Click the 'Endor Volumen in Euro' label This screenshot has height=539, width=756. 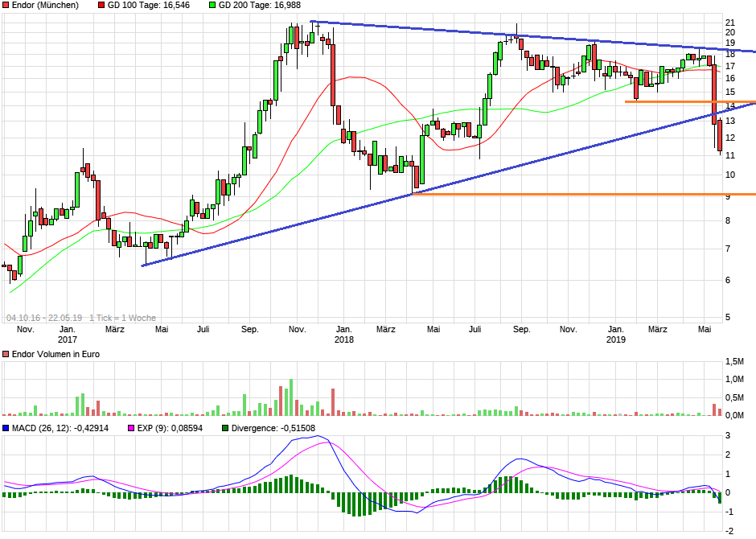pos(55,354)
